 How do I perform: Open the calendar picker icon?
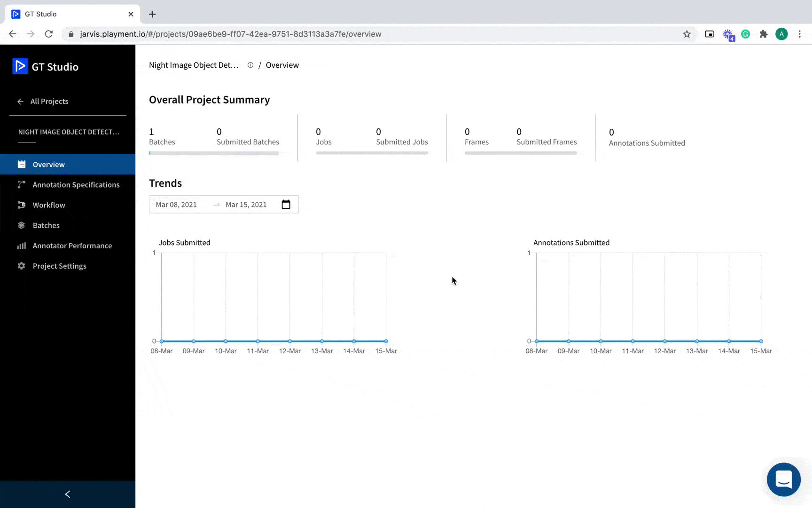286,205
